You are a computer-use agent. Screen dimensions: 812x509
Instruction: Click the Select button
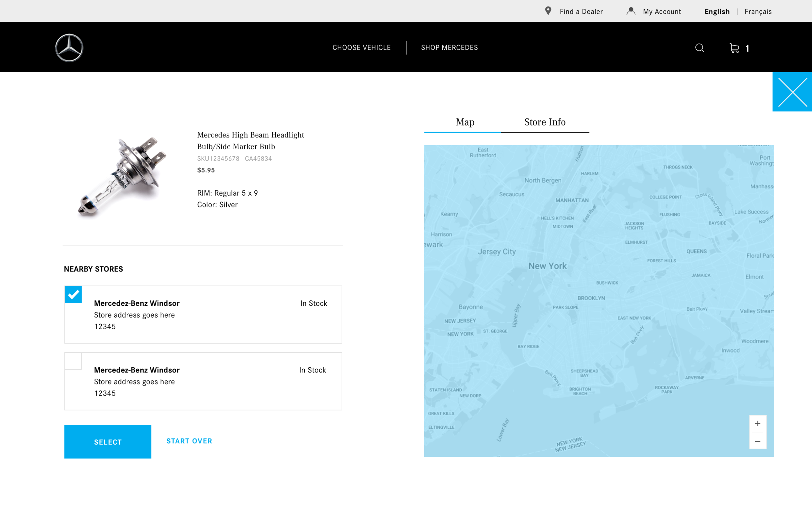108,441
